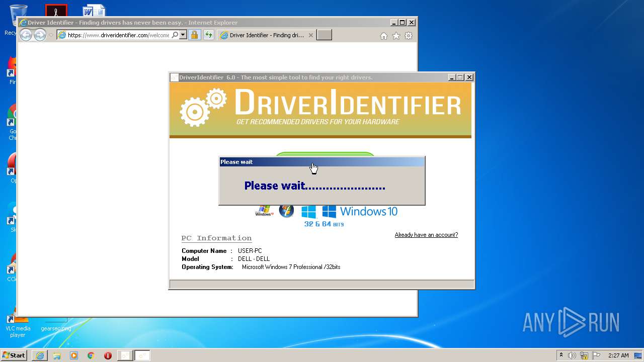Click the address bar URL field
Viewport: 644px width, 362px height.
(x=118, y=35)
